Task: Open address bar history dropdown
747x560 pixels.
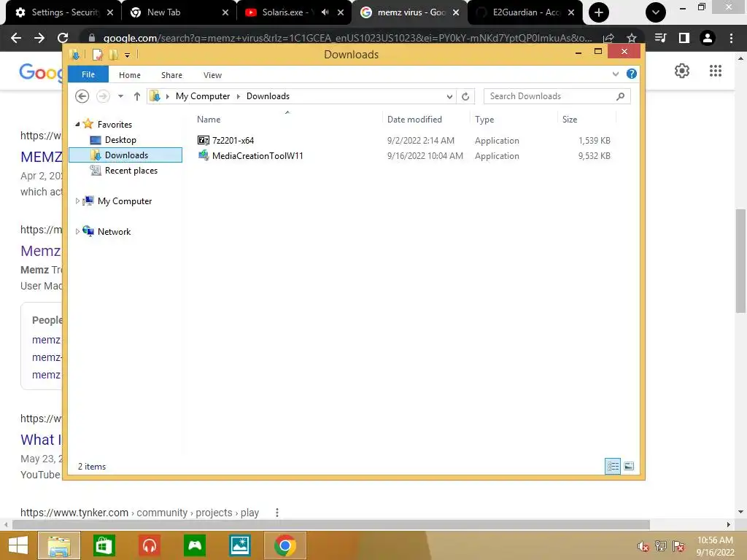Action: pyautogui.click(x=449, y=97)
